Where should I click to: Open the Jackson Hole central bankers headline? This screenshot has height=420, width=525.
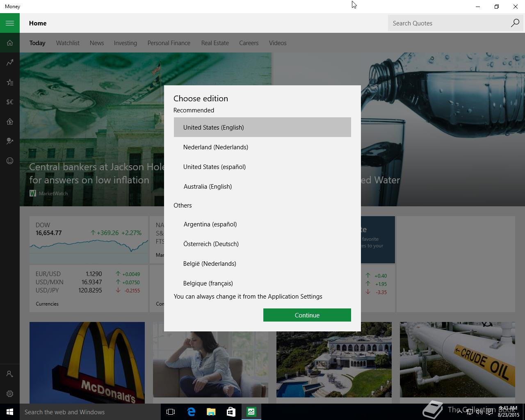[97, 173]
